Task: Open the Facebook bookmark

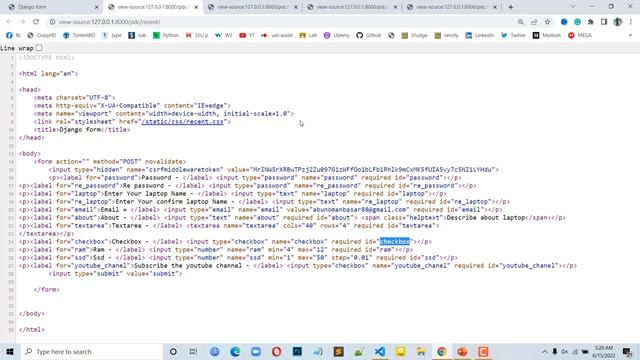Action: pyautogui.click(x=13, y=36)
